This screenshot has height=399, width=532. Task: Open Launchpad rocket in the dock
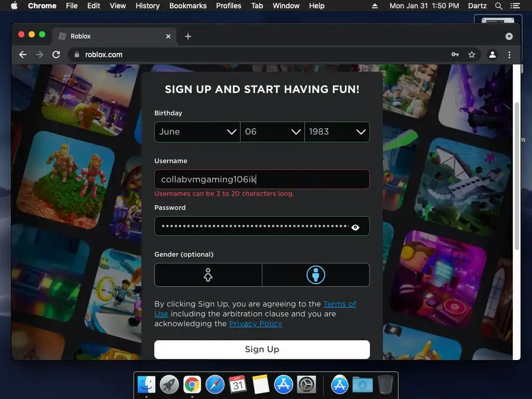pos(169,385)
